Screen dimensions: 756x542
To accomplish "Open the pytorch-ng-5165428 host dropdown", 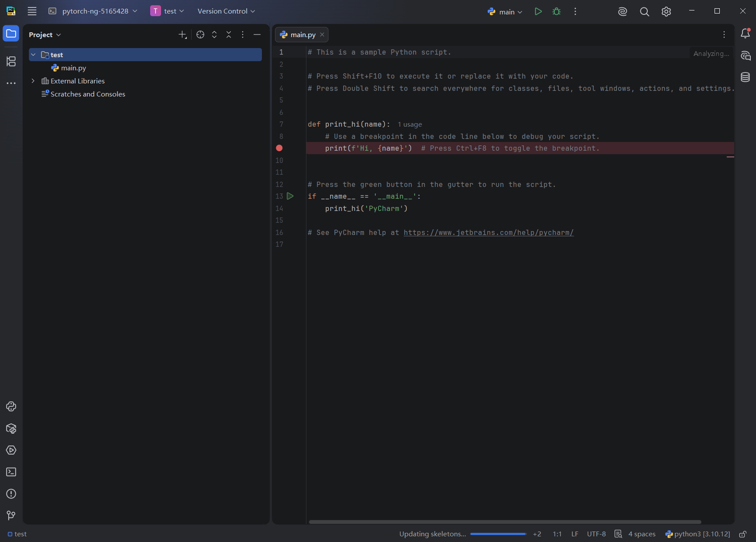I will point(93,11).
